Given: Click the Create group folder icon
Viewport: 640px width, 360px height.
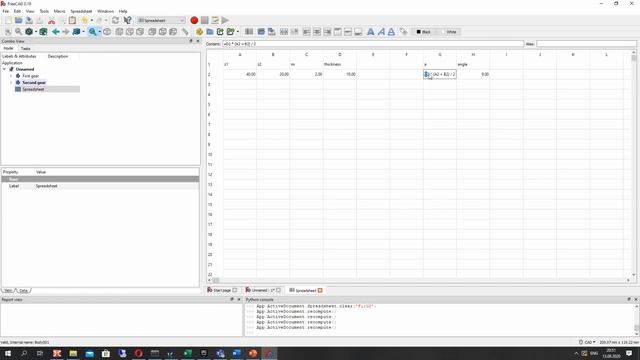Looking at the screenshot, I should tap(210, 32).
